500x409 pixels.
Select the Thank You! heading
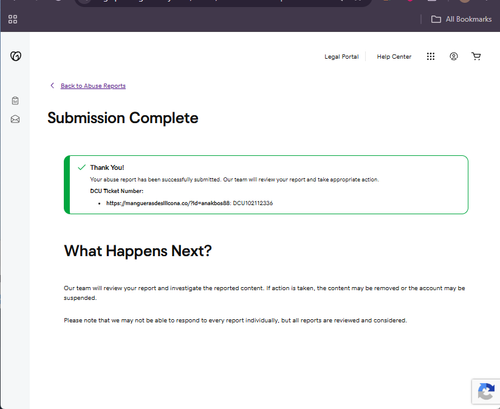(107, 167)
